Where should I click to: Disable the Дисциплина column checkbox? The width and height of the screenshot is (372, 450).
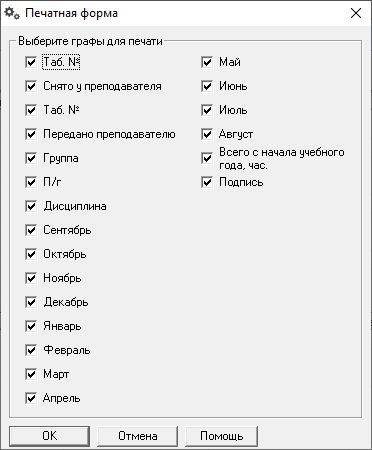(x=31, y=206)
